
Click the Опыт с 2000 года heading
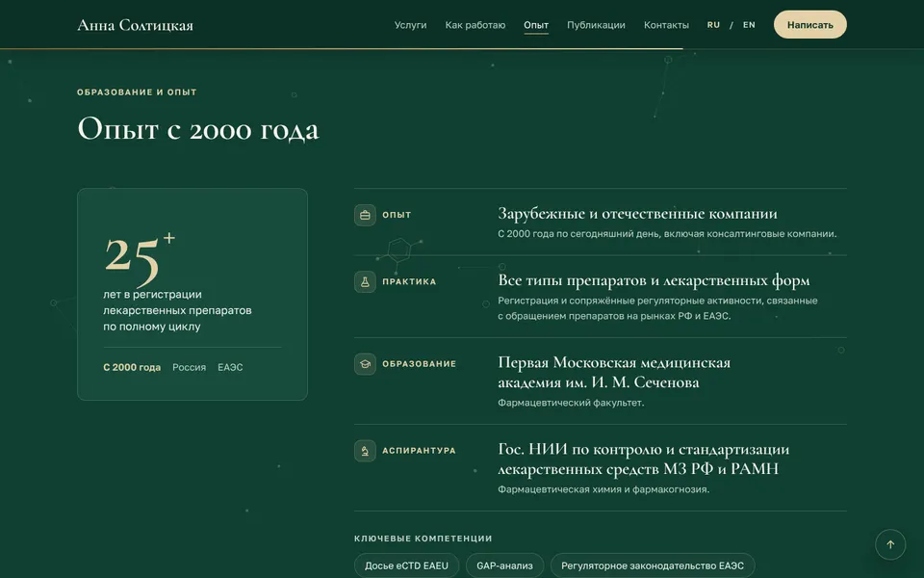click(x=198, y=128)
